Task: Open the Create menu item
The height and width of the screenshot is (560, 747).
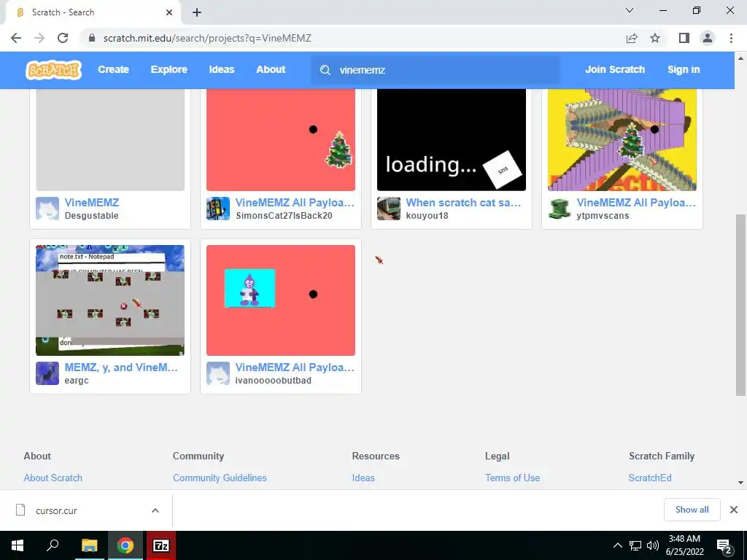Action: 113,69
